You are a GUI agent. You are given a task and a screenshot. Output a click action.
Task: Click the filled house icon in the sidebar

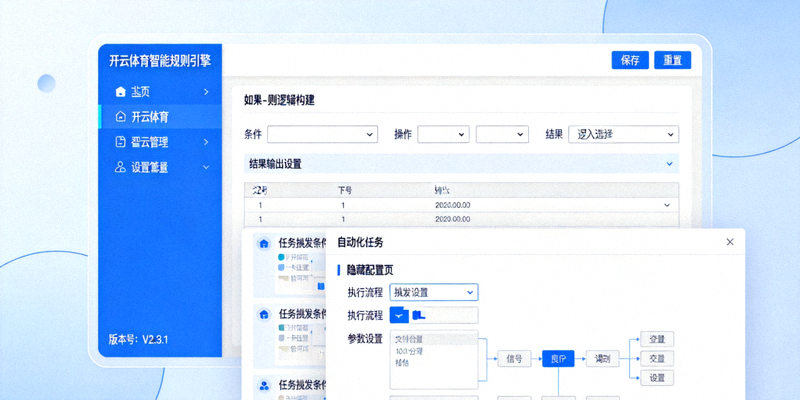pyautogui.click(x=120, y=92)
